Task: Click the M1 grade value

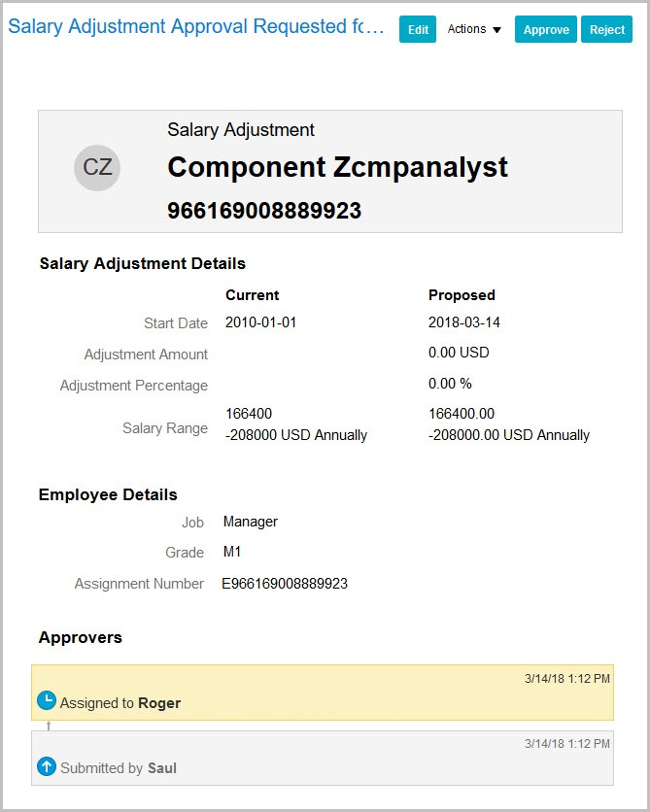Action: tap(232, 553)
